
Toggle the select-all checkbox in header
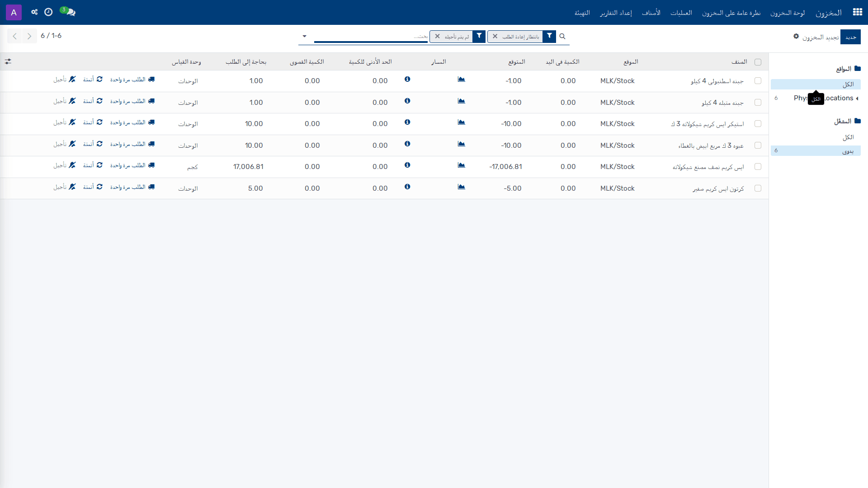pos(758,62)
